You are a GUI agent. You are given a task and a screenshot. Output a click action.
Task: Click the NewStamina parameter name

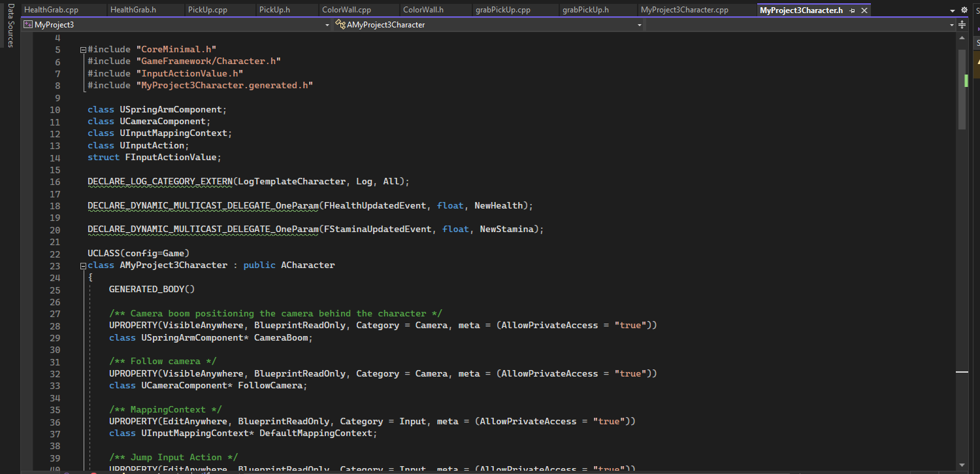pos(507,229)
